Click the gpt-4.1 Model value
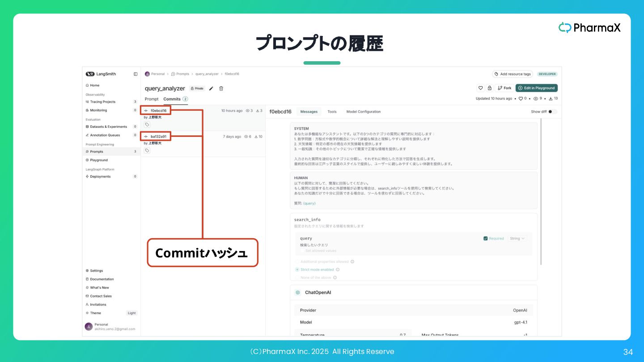 [521, 322]
